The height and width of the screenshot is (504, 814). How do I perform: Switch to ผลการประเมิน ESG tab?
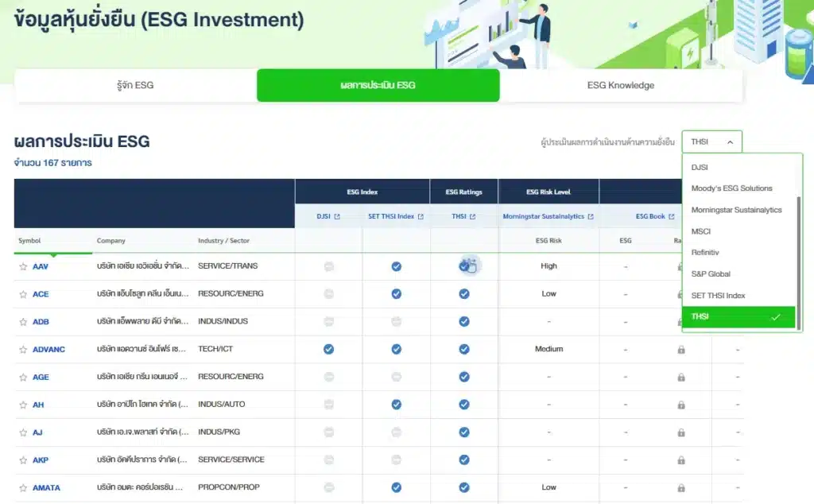[378, 85]
